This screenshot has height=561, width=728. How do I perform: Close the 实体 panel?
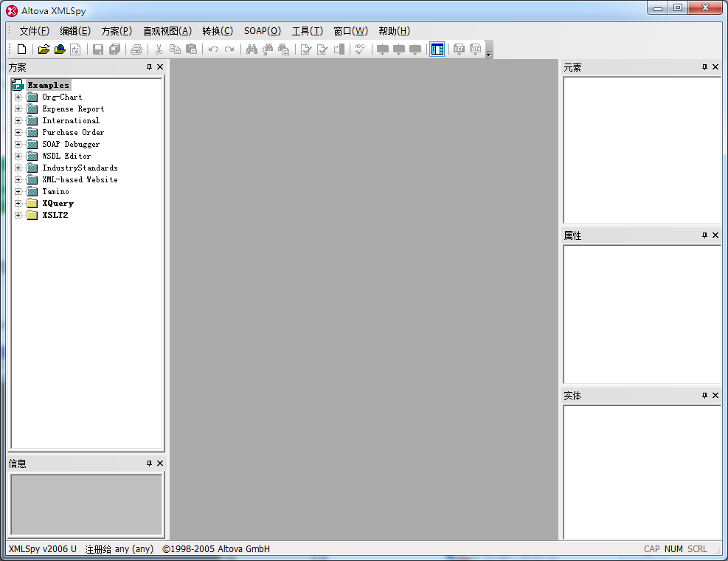[715, 395]
